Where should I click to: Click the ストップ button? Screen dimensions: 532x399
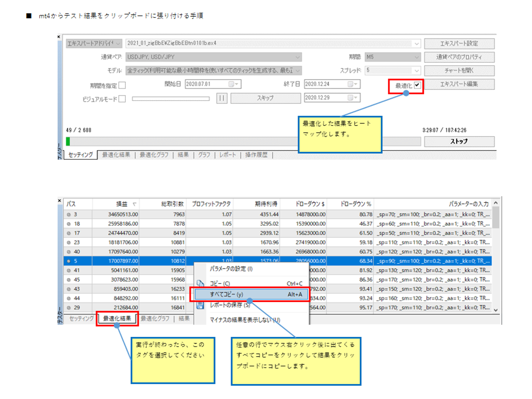click(459, 141)
